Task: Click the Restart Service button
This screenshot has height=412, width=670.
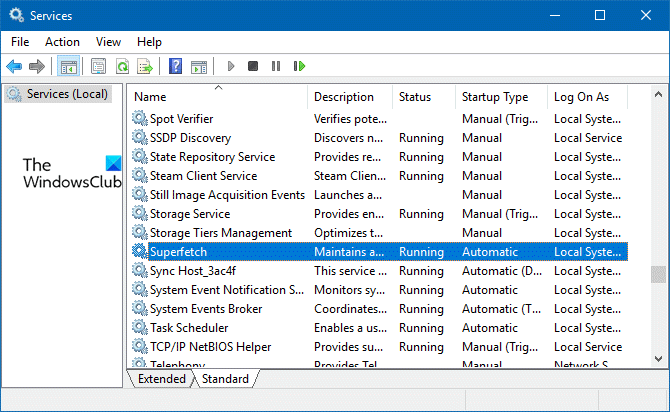Action: pyautogui.click(x=299, y=67)
